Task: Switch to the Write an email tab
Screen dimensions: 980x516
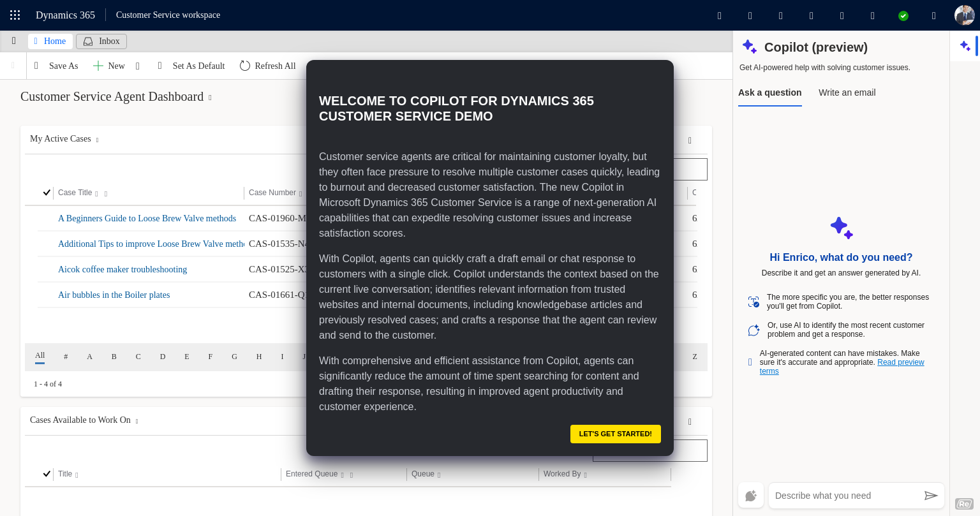Action: (847, 92)
